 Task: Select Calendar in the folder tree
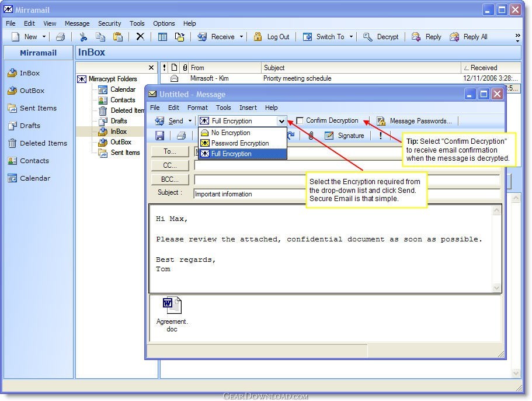117,89
